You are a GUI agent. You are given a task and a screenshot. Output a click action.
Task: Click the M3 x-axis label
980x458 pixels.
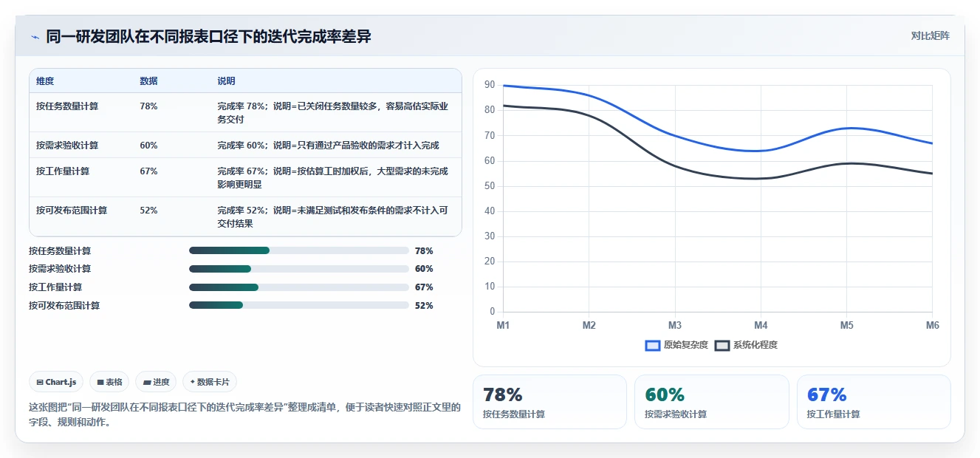675,325
